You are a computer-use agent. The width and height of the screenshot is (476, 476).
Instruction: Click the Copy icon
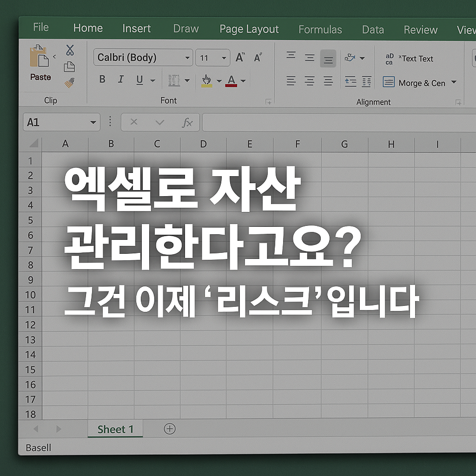(x=69, y=67)
